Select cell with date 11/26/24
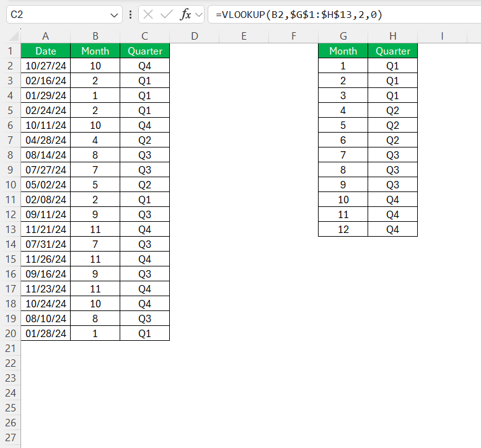 pos(46,259)
